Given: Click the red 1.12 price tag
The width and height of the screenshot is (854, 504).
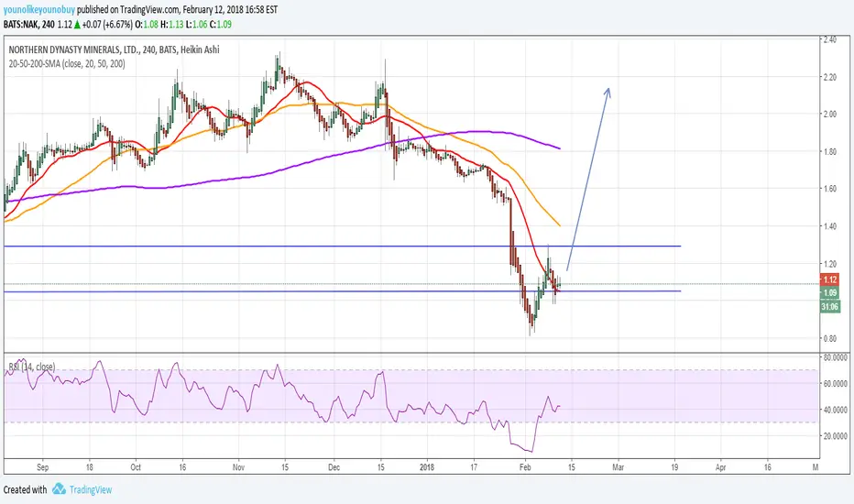Looking at the screenshot, I should (829, 279).
